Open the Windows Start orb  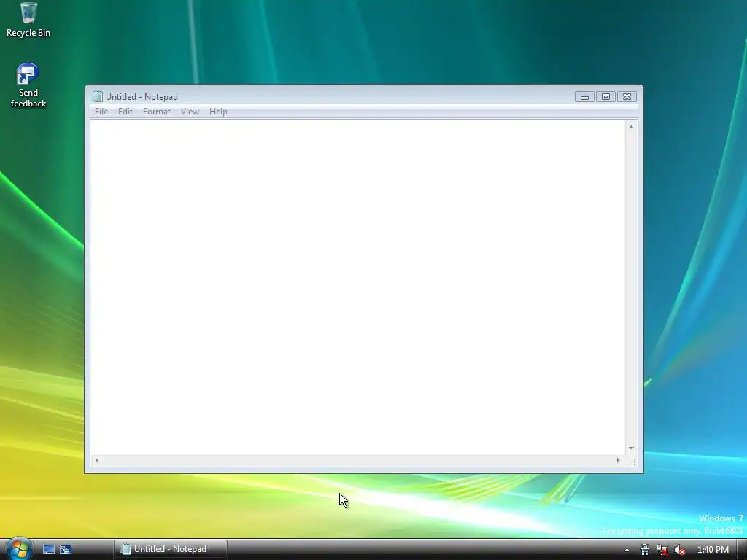pyautogui.click(x=19, y=548)
